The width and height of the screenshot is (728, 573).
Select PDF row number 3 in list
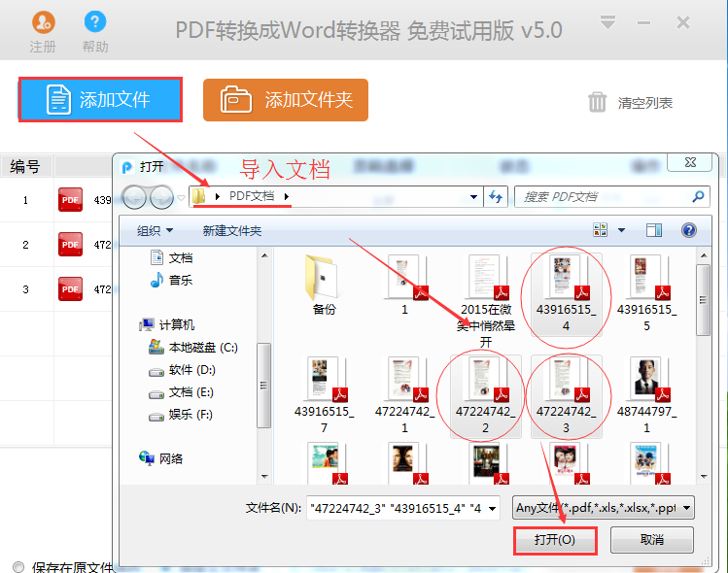(55, 289)
